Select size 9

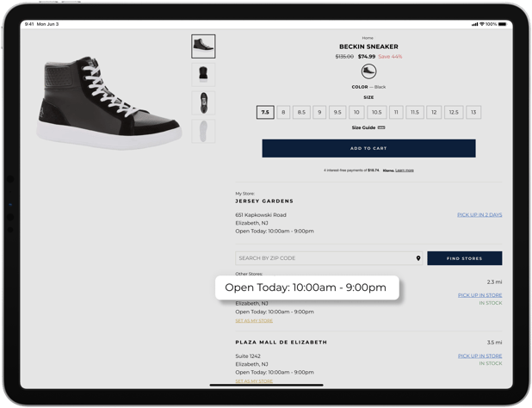[x=319, y=112]
